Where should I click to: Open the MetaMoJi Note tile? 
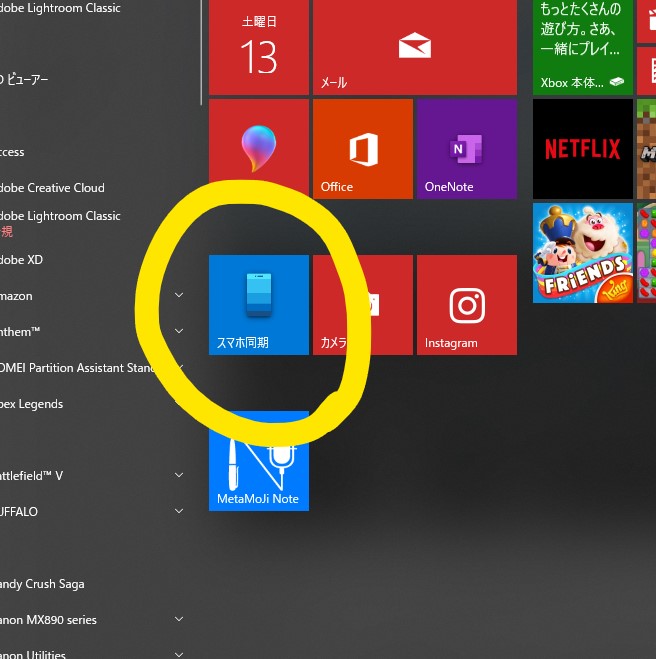coord(258,460)
